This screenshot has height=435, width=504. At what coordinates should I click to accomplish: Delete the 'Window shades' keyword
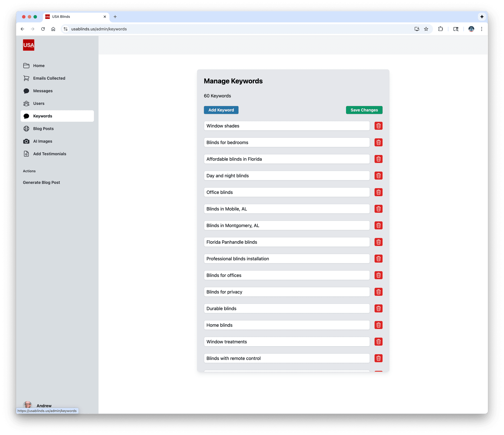pyautogui.click(x=378, y=126)
